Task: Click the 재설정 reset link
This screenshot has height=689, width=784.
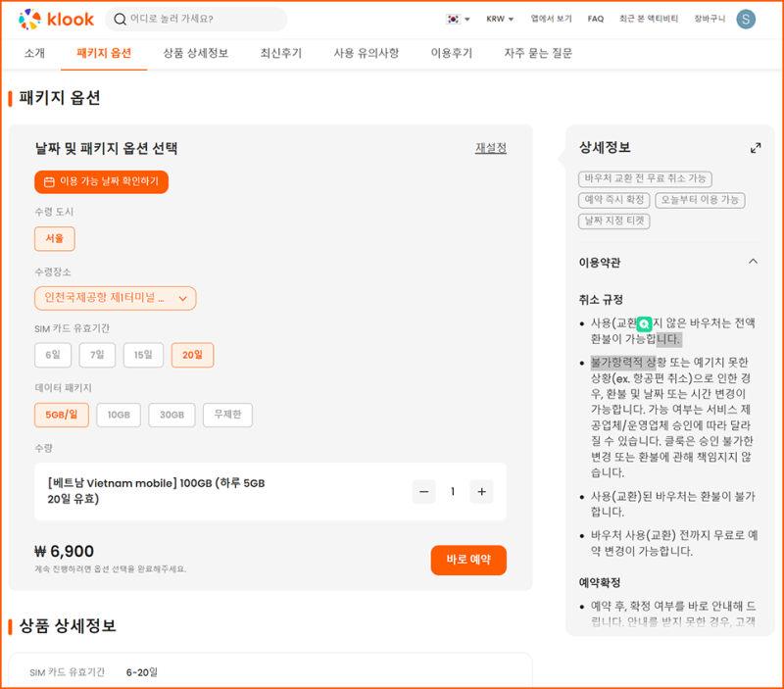Action: (x=491, y=148)
